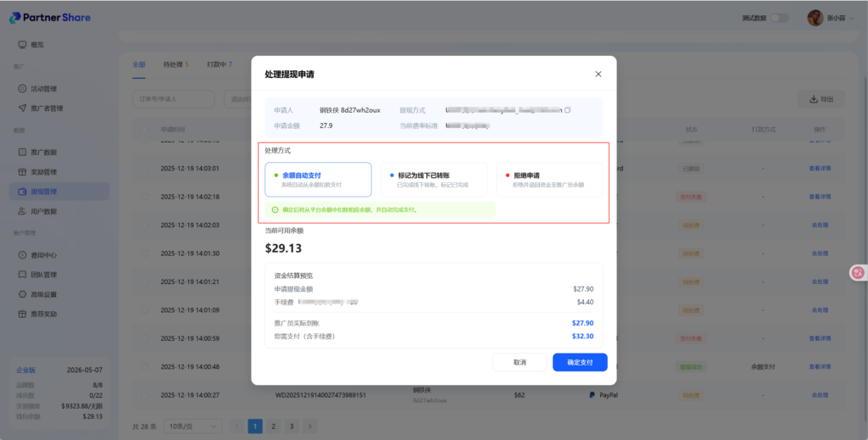The width and height of the screenshot is (868, 440).
Task: Close the 处理提现申请 dialog
Action: click(x=598, y=74)
